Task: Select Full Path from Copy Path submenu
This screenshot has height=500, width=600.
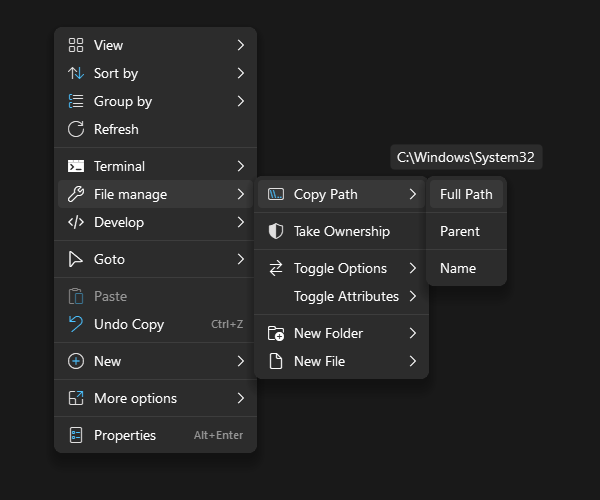Action: pos(466,194)
